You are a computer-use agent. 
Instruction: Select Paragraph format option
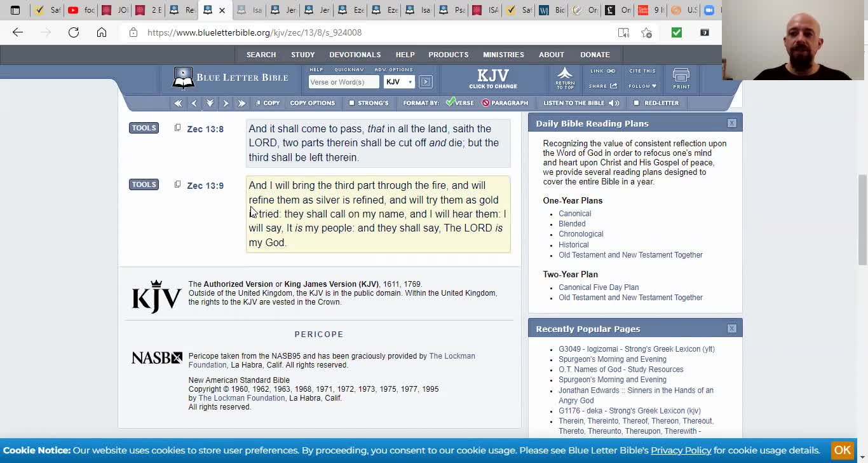[x=505, y=103]
